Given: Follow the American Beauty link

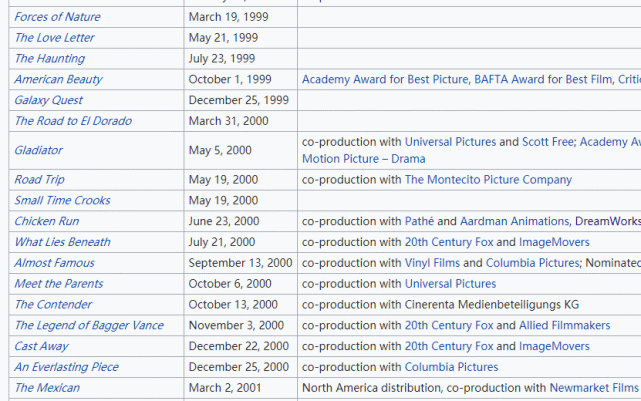Looking at the screenshot, I should (58, 79).
